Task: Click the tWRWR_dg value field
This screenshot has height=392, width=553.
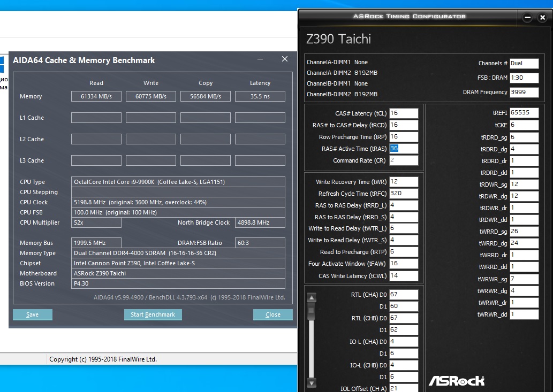Action: point(524,290)
